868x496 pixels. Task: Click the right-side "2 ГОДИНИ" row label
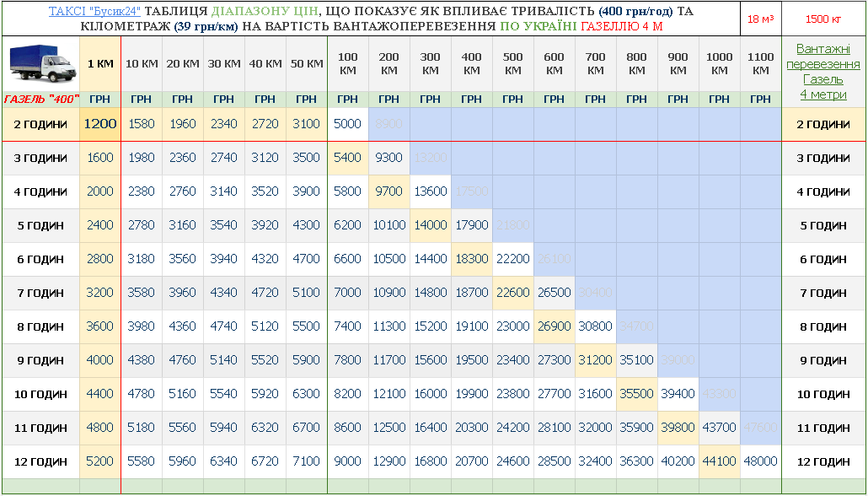point(822,124)
